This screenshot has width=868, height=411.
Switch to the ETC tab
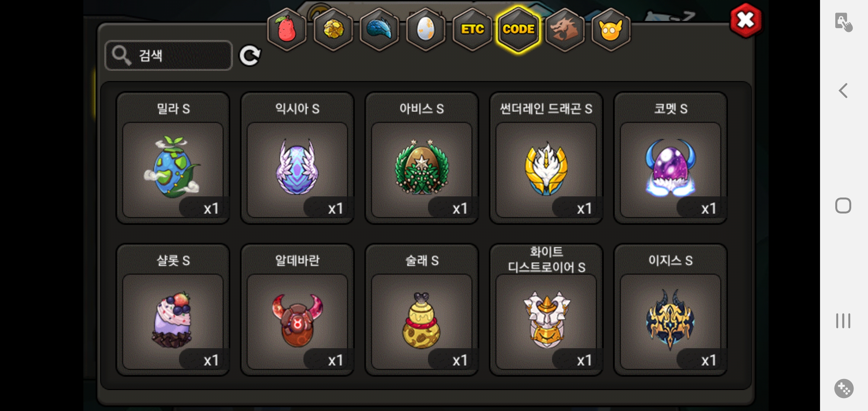click(x=472, y=29)
